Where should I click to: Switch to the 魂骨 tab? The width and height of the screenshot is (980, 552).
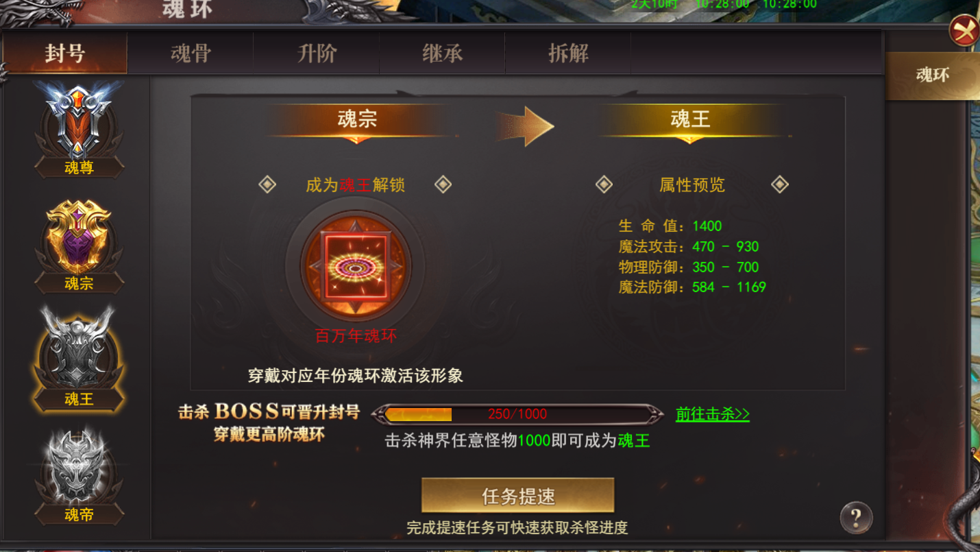[x=191, y=53]
